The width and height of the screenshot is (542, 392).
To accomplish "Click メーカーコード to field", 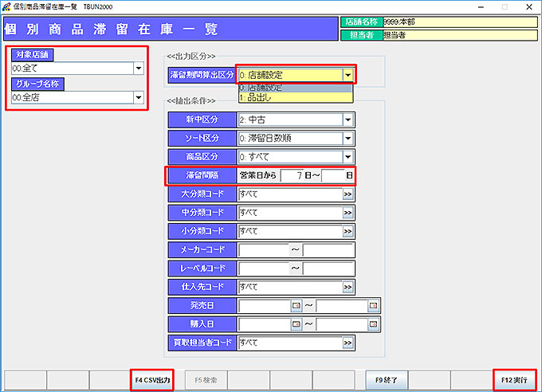I will pos(328,250).
